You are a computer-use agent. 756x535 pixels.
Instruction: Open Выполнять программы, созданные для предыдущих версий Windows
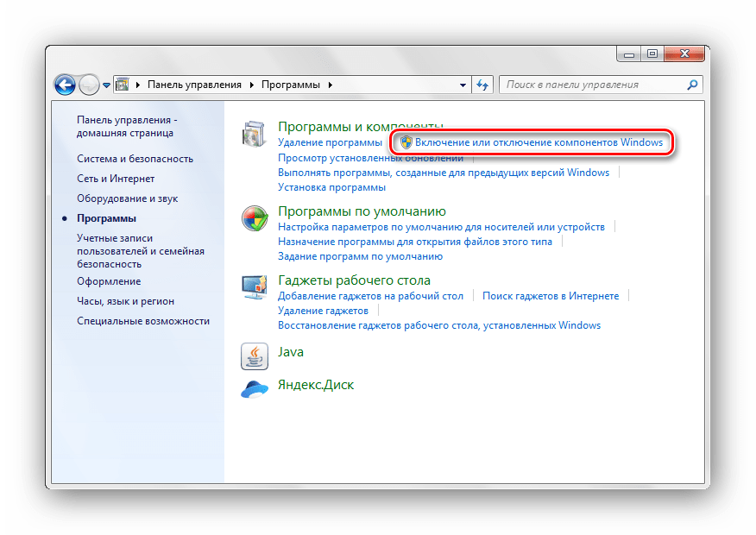point(444,172)
